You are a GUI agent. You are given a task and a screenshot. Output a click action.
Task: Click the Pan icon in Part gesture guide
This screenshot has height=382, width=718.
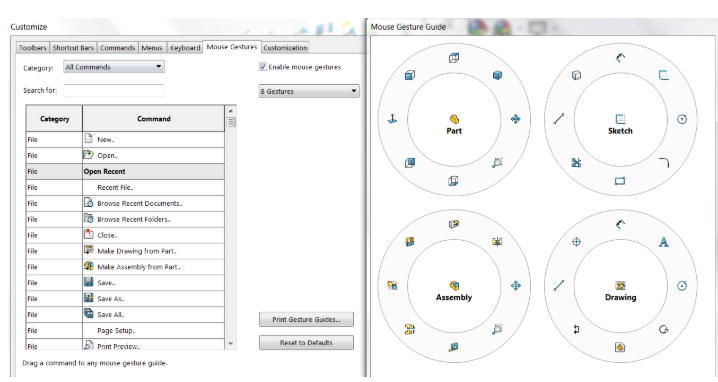(x=516, y=119)
